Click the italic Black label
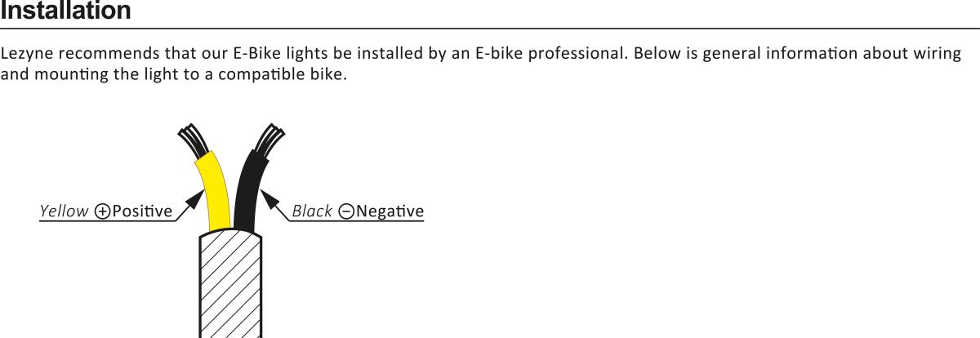The image size is (980, 338). point(312,211)
